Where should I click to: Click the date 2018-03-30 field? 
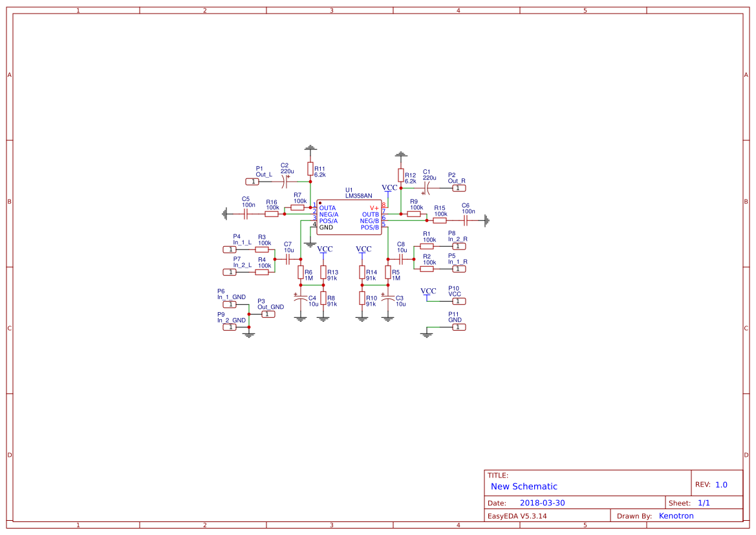coord(543,502)
